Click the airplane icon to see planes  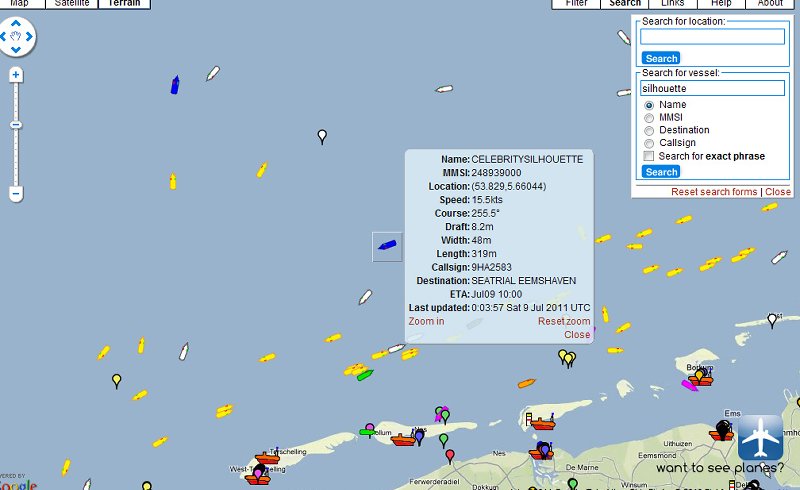[x=760, y=437]
